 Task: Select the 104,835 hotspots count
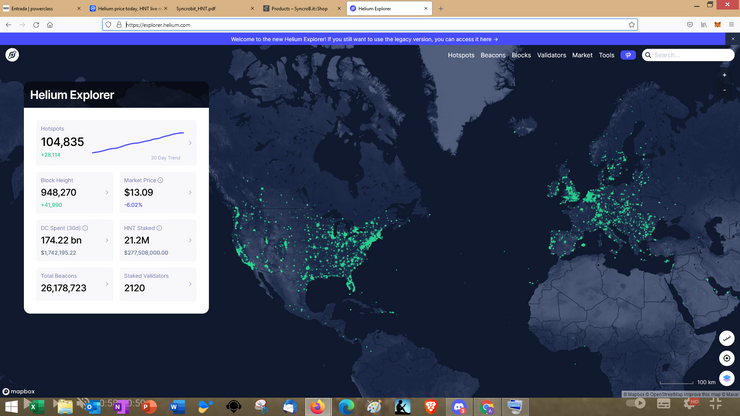(62, 142)
